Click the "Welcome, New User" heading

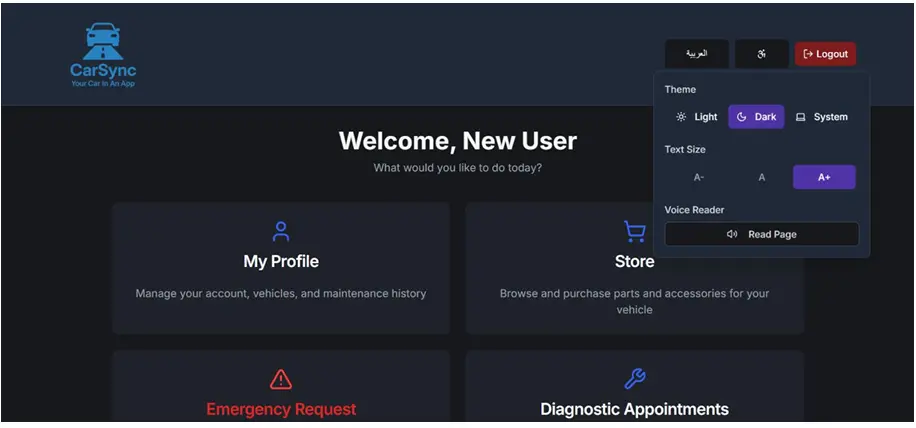pos(457,141)
